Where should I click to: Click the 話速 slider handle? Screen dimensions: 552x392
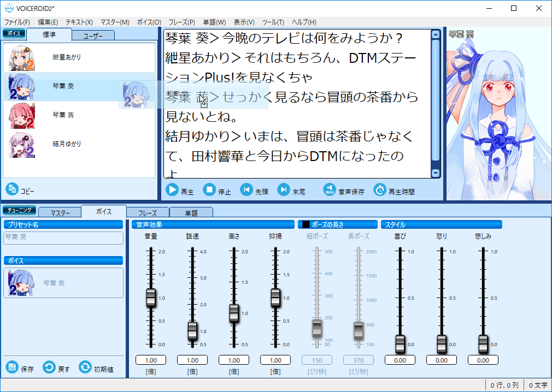192,331
